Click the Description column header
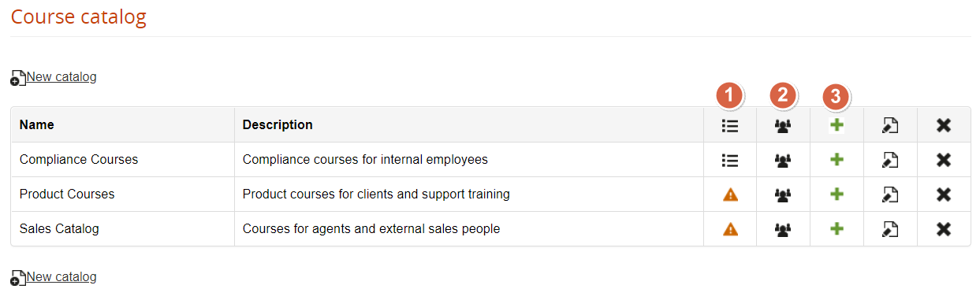The height and width of the screenshot is (300, 980). [278, 124]
